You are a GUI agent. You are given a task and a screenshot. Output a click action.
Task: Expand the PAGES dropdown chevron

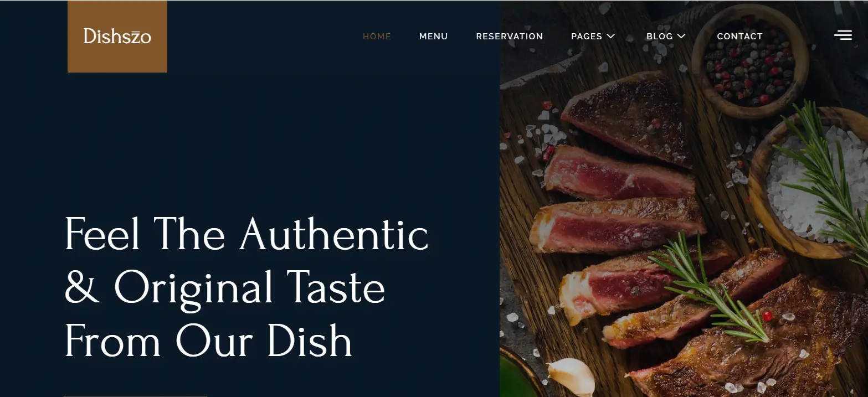(x=610, y=36)
